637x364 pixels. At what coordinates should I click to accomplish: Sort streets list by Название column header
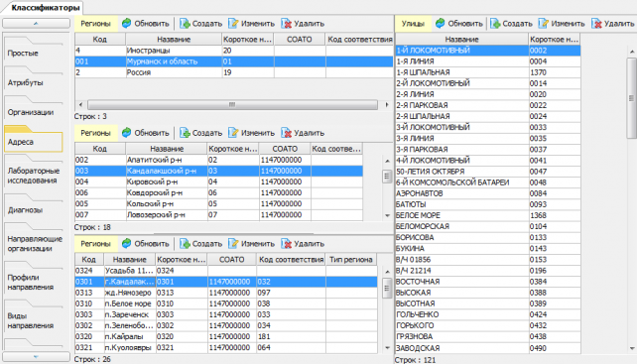pyautogui.click(x=462, y=40)
